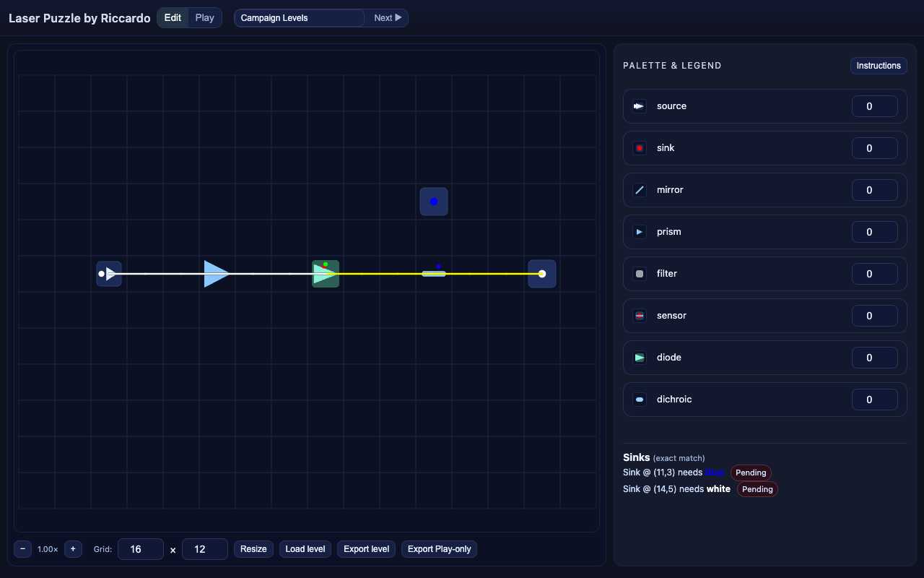Go to the Next level

[x=387, y=18]
